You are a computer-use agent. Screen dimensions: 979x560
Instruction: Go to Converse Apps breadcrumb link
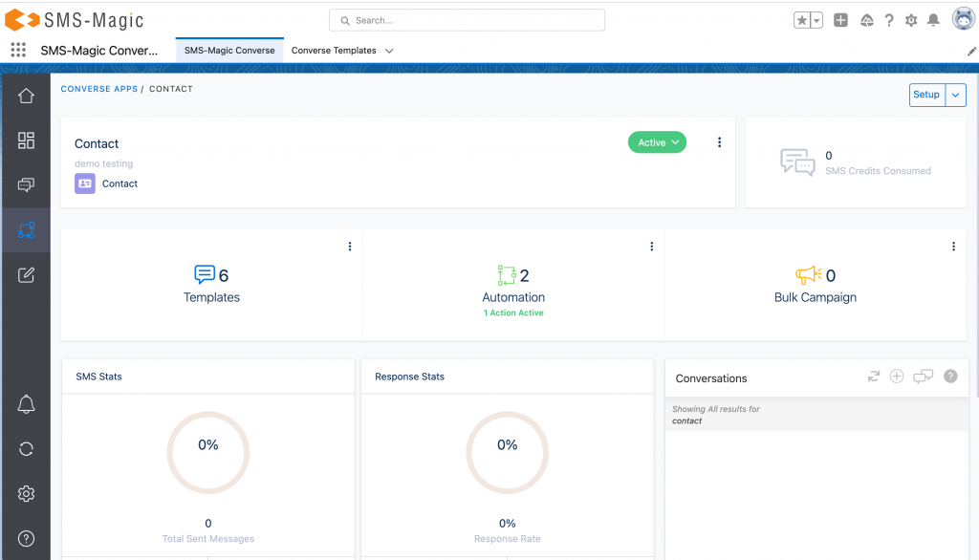pos(99,89)
